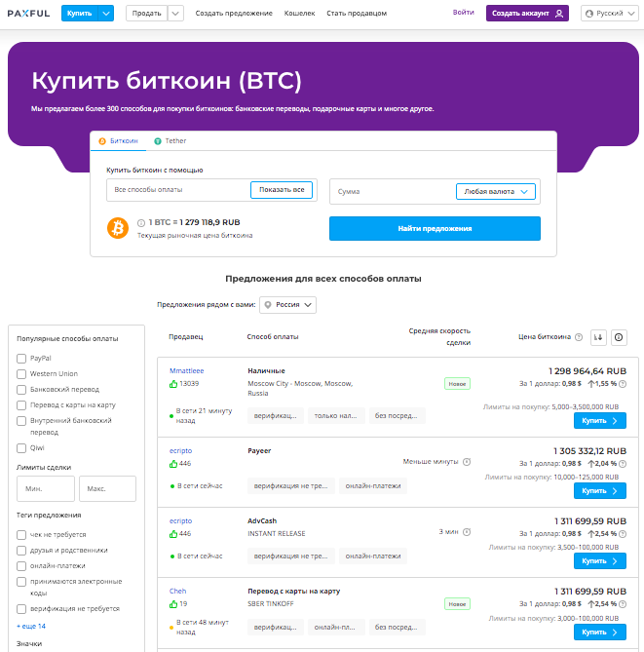Expand the 'Россия' location dropdown

[287, 305]
